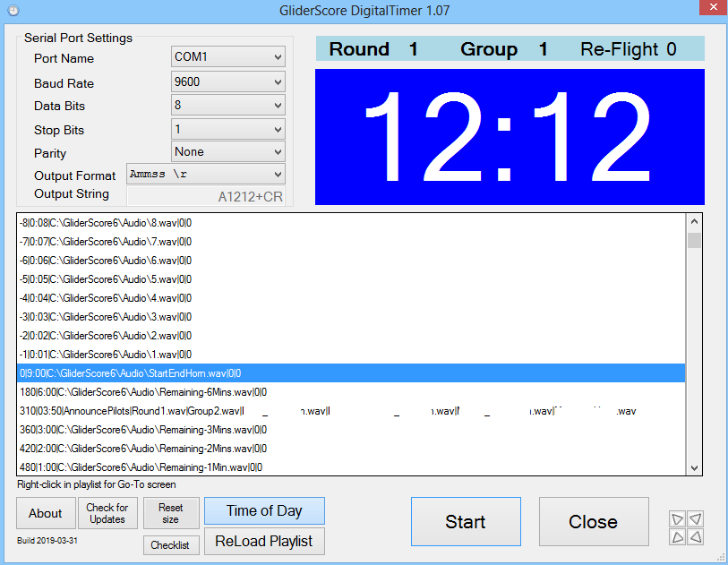Expand the Stop Bits dropdown
This screenshot has height=565, width=728.
228,129
